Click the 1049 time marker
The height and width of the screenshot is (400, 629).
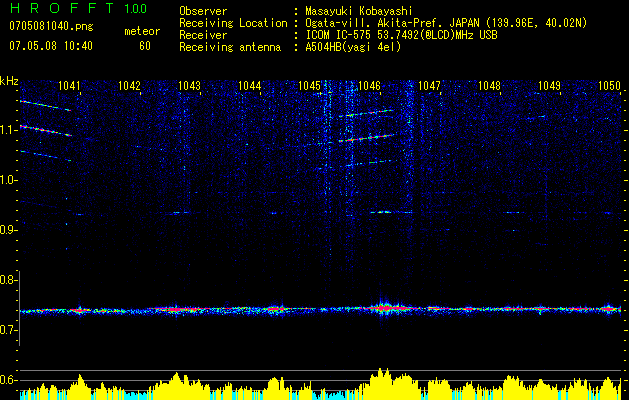coord(549,86)
